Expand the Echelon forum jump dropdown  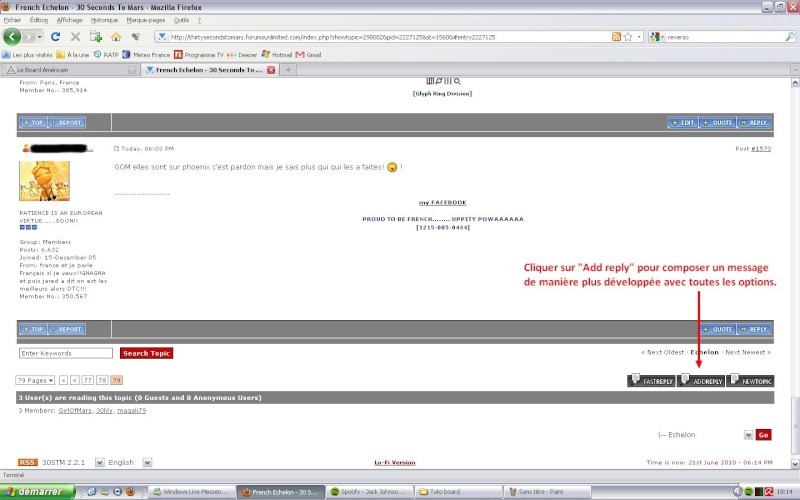click(x=748, y=435)
